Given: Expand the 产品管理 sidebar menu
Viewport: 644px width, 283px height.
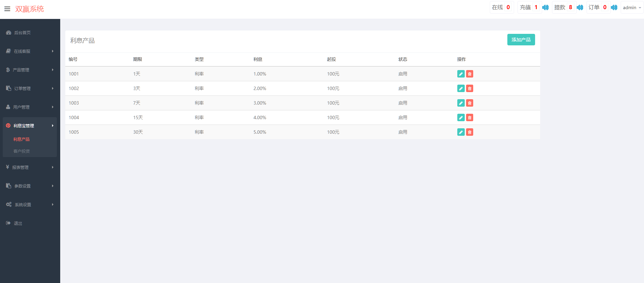Looking at the screenshot, I should coord(30,70).
